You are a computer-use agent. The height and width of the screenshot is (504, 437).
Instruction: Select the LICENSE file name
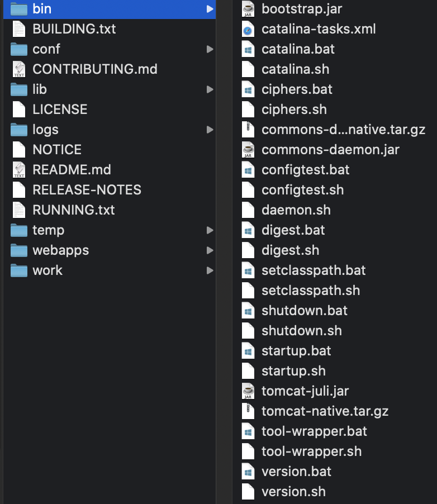click(60, 110)
